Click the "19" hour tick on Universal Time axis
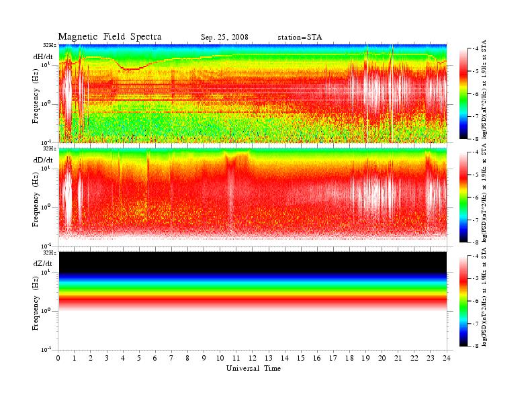The image size is (532, 411). (365, 358)
